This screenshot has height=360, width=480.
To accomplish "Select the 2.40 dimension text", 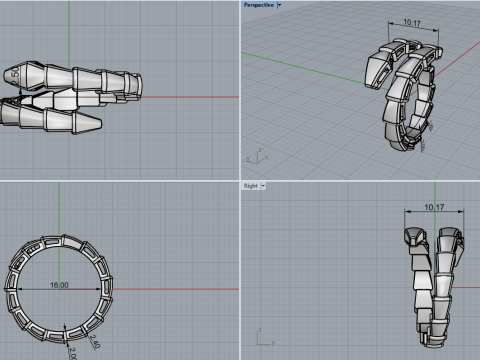I will pos(95,341).
